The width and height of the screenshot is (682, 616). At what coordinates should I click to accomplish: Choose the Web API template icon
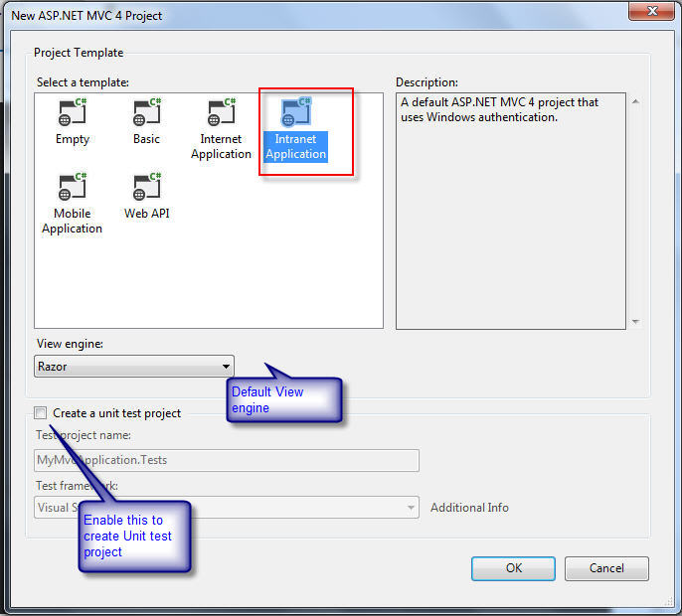147,187
